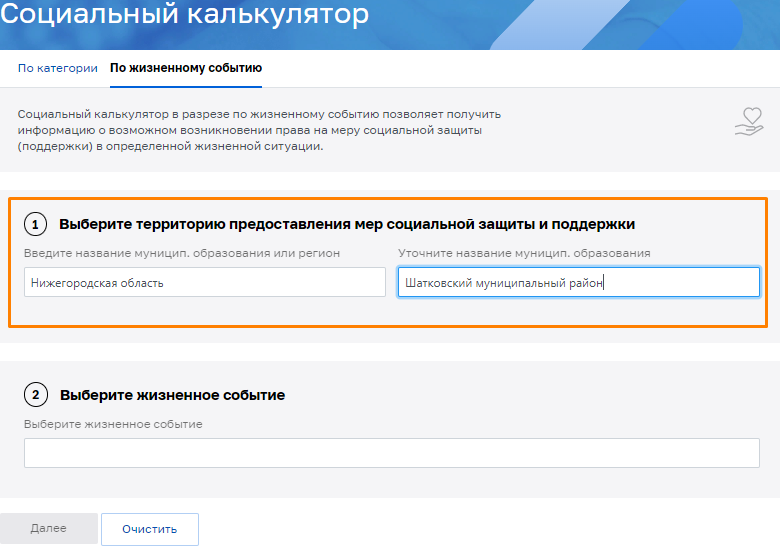
Task: Click the description paragraph about социальный калькулятор
Action: [x=259, y=130]
